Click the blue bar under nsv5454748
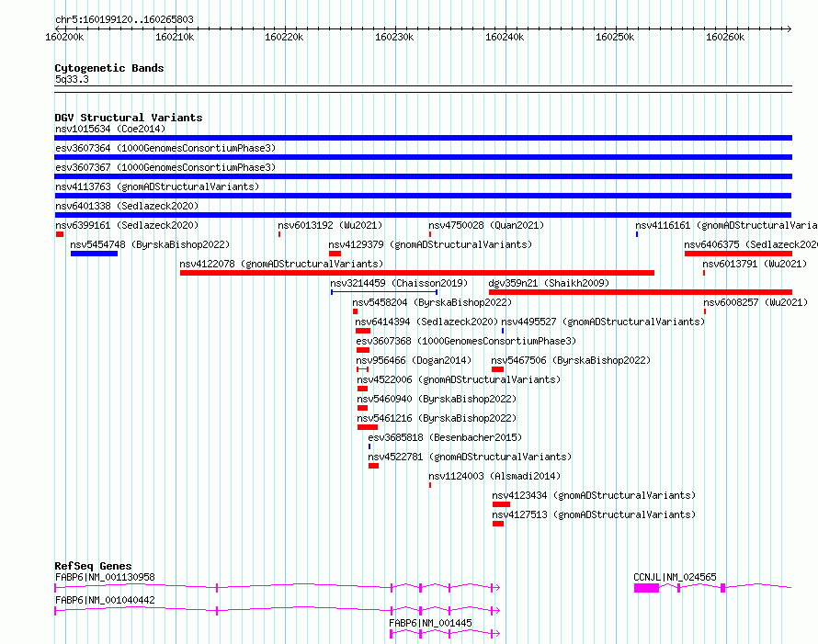Screen dimensions: 818x644 coord(94,254)
